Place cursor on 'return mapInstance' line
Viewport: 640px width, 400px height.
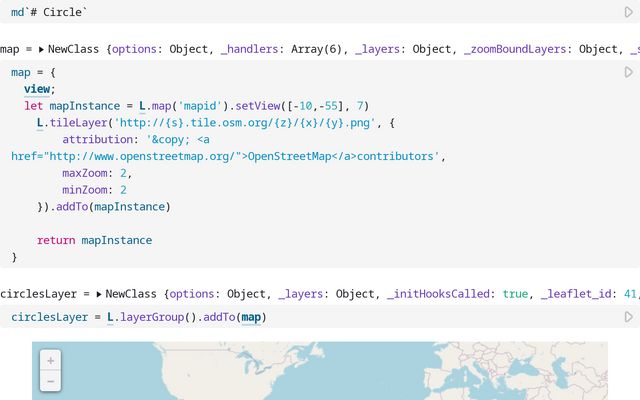(x=95, y=241)
